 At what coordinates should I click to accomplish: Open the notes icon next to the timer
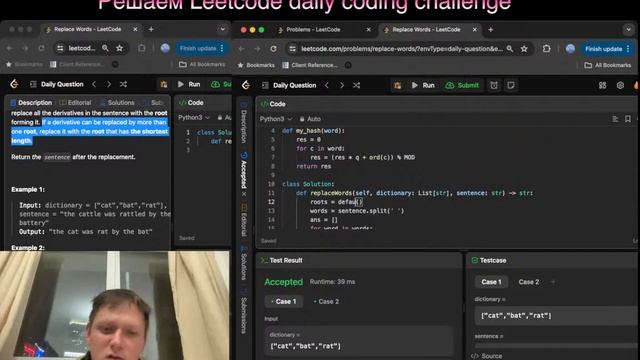pyautogui.click(x=511, y=85)
